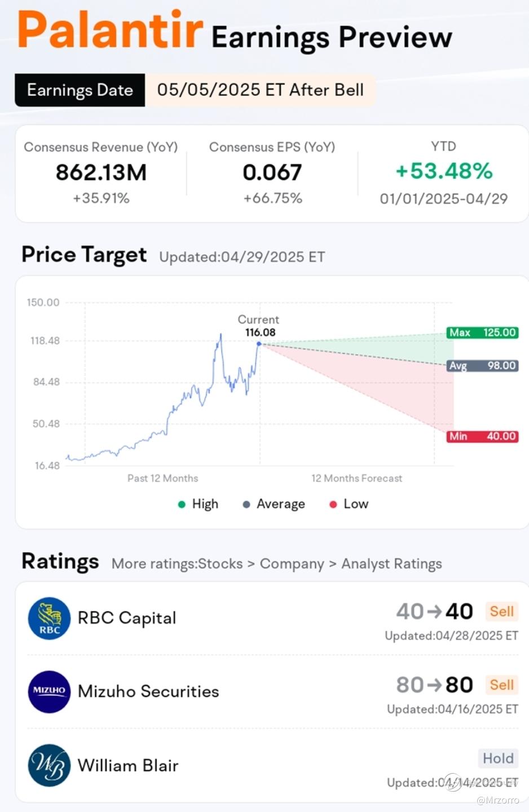529x812 pixels.
Task: Click the William Blair Hold rating badge
Action: click(498, 758)
